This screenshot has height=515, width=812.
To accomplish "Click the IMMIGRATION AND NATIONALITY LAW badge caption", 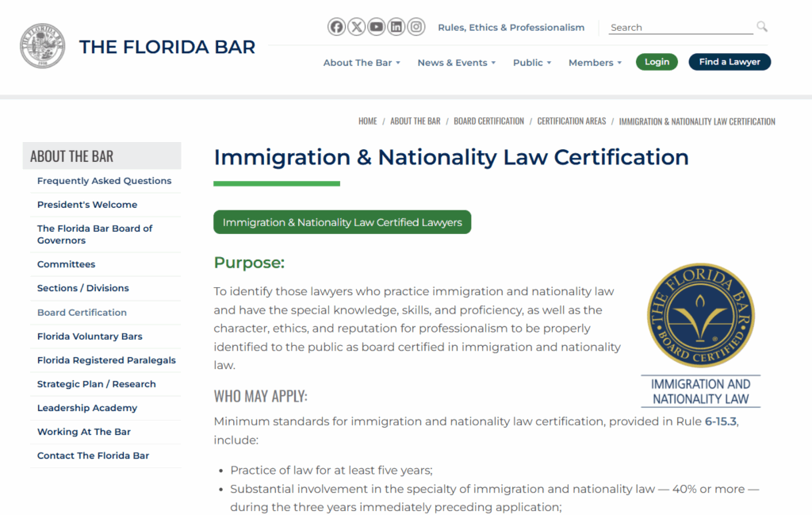I will 701,392.
